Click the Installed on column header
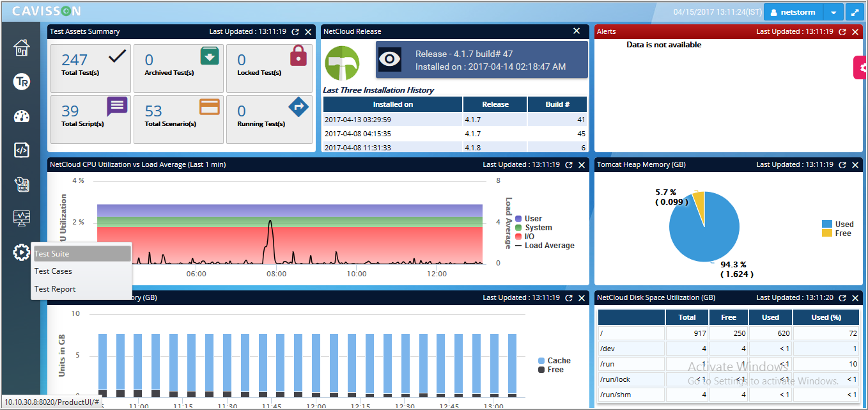Screen dimensions: 868x410 pos(392,104)
